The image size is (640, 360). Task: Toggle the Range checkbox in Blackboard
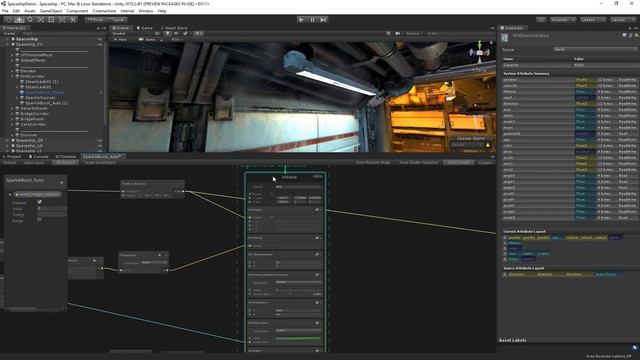[39, 220]
